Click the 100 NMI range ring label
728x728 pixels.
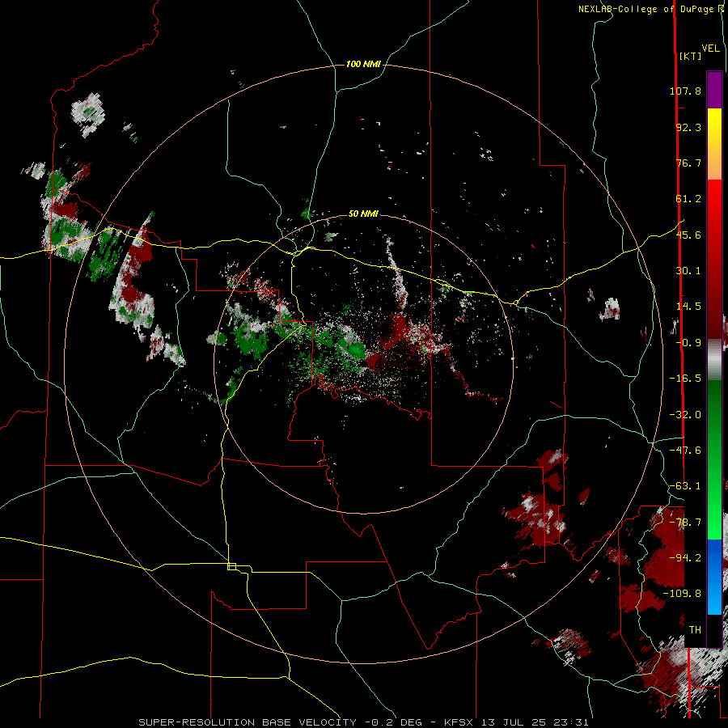tap(363, 64)
